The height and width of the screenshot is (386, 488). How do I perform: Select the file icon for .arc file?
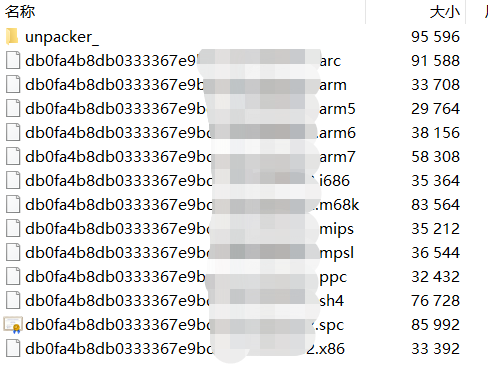[13, 61]
